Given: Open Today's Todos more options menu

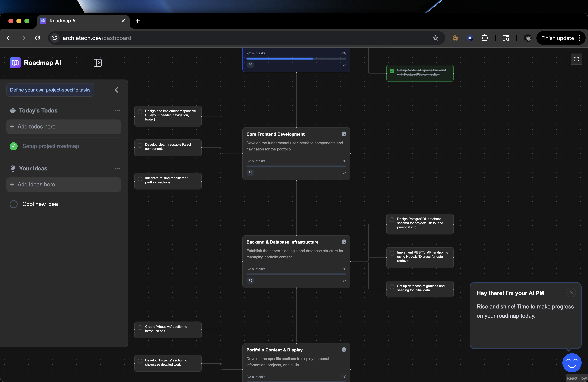Looking at the screenshot, I should pos(117,110).
